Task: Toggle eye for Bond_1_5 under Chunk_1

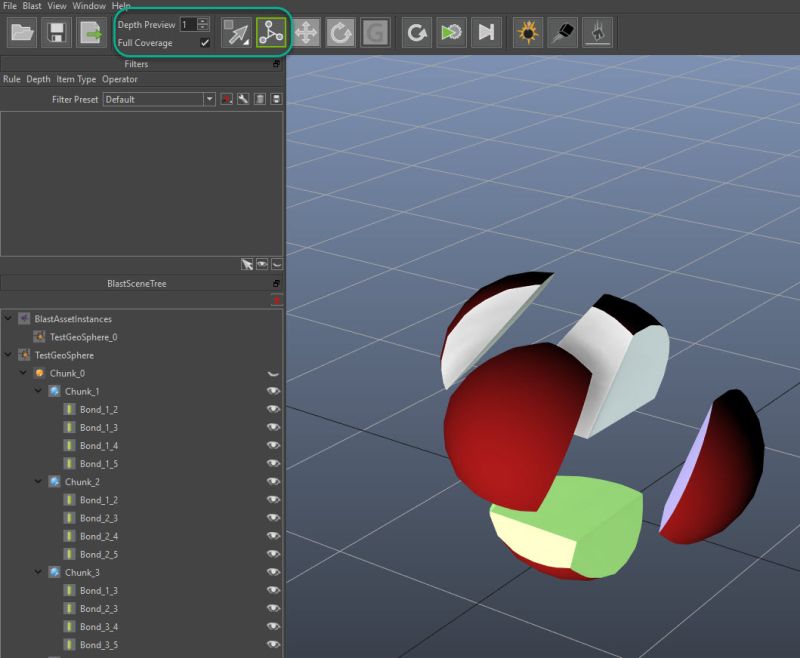Action: pos(273,464)
